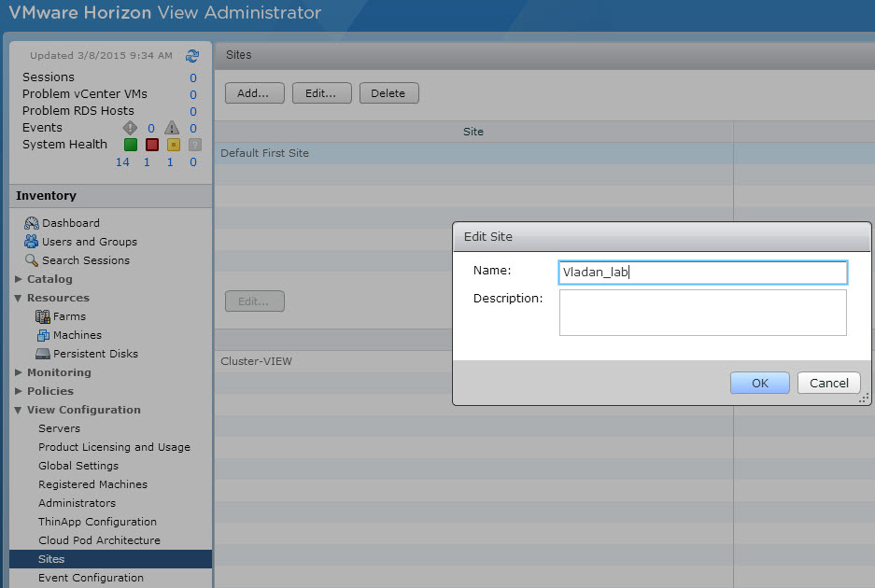
Task: Select the Sites menu entry
Action: coord(110,559)
